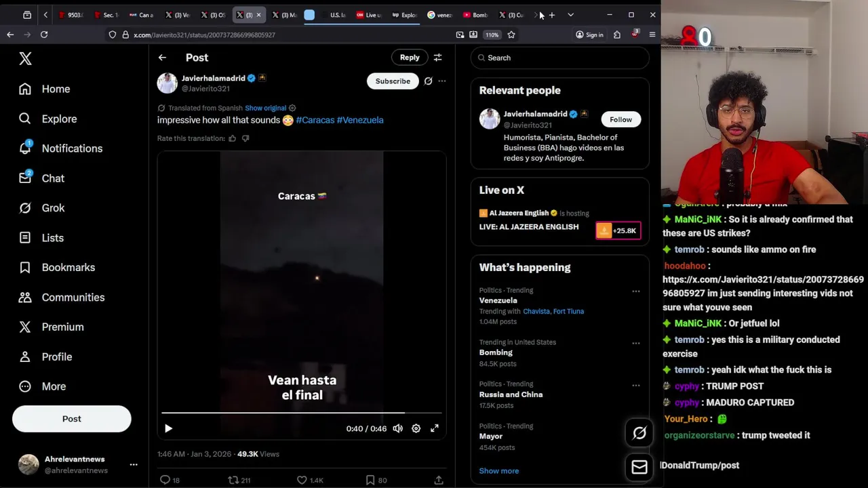Open options for the Russia and China trend
The width and height of the screenshot is (868, 488).
[x=636, y=385]
